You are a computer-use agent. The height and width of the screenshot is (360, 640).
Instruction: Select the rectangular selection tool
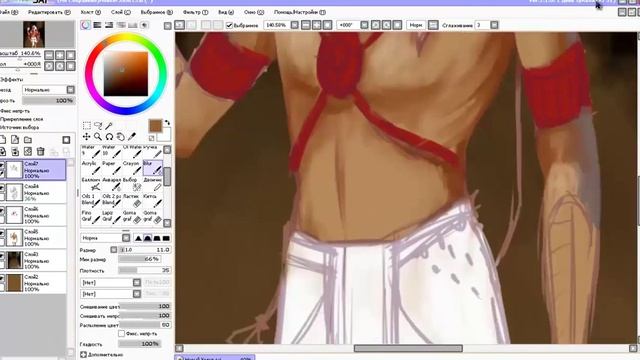87,125
